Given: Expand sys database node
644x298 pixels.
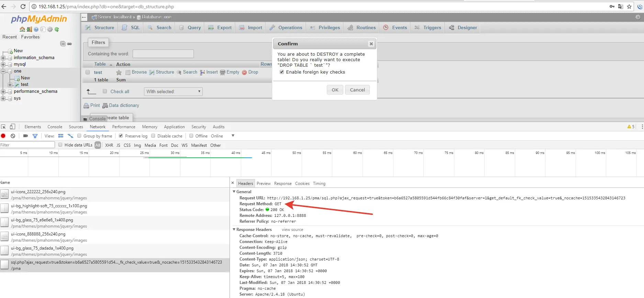Looking at the screenshot, I should pos(3,98).
